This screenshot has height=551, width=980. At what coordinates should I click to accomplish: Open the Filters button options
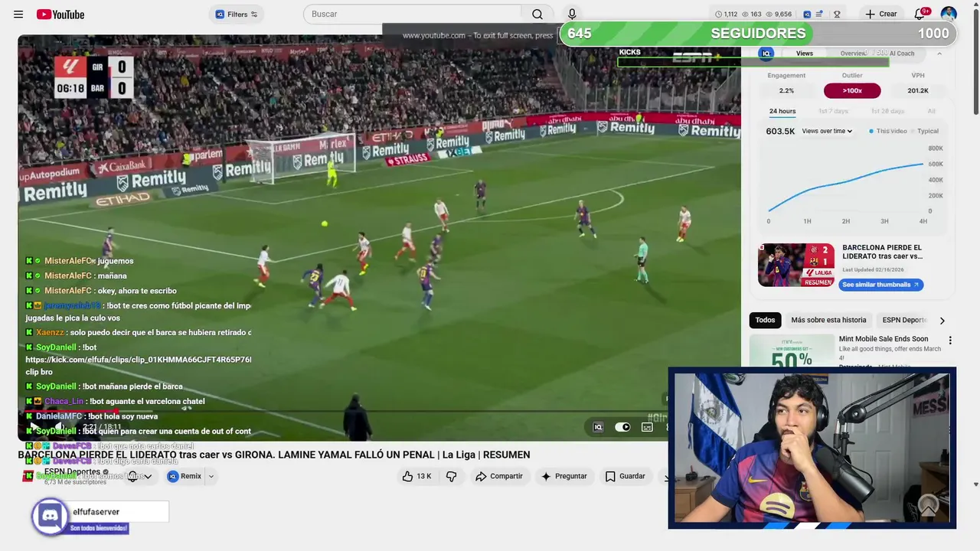click(237, 15)
